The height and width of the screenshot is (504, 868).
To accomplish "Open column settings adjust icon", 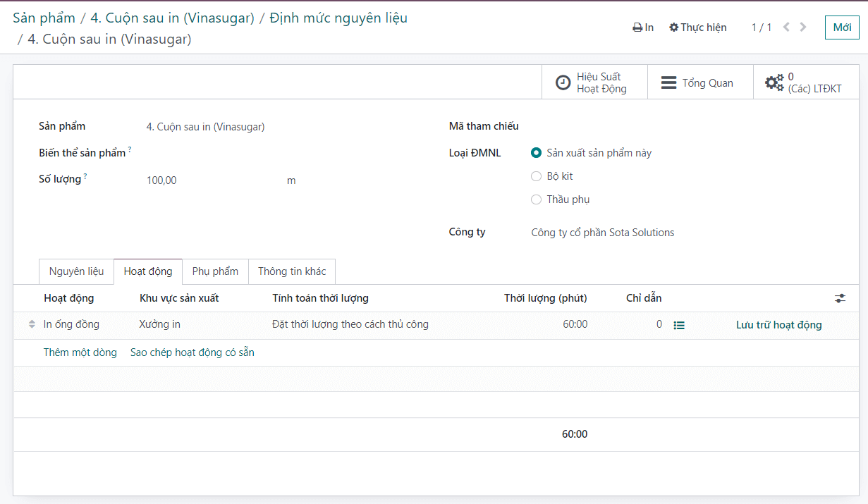I will coord(840,298).
